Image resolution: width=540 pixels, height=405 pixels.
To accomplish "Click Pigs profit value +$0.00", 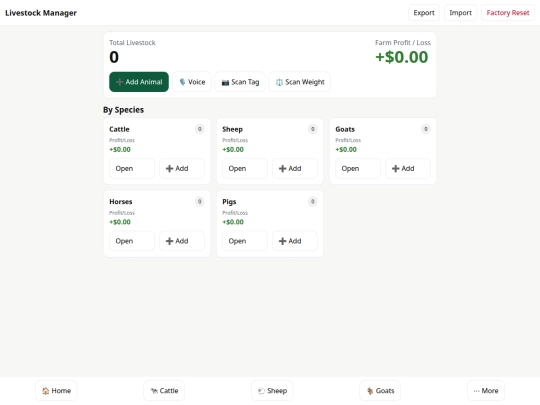I will [233, 222].
